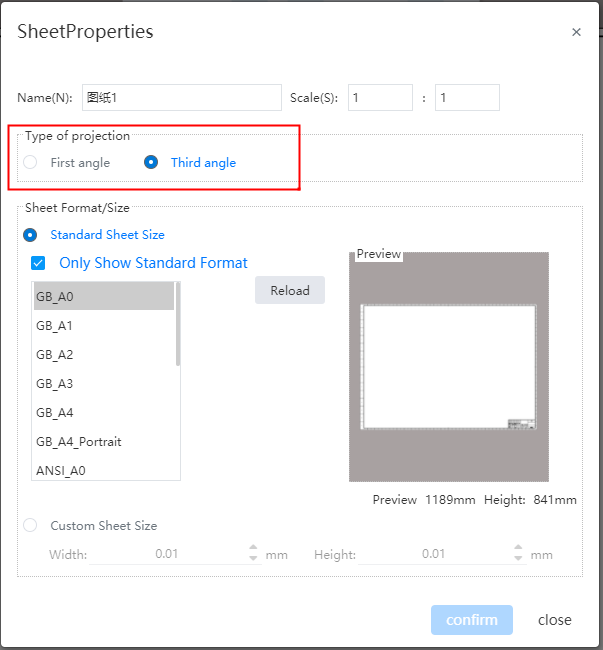Select the GB_A3 sheet size
This screenshot has height=650, width=603.
coord(104,383)
